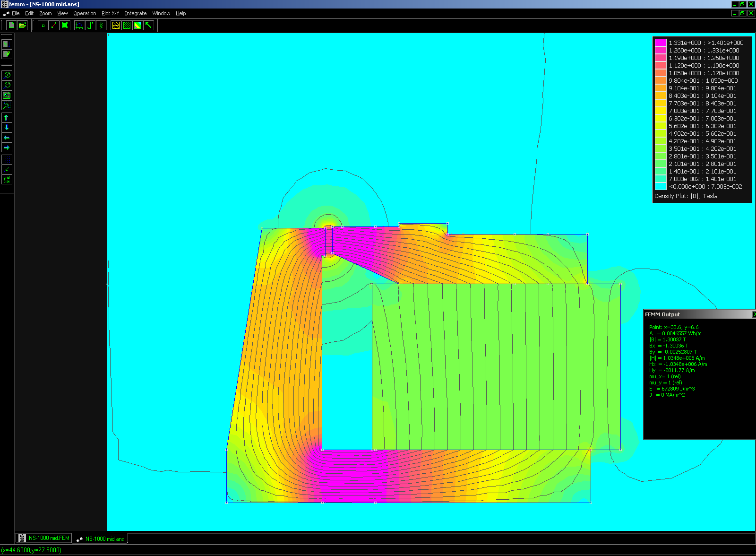The width and height of the screenshot is (756, 556).
Task: Click legend entry 1.050e+000 : 1.120e+000
Action: 704,73
